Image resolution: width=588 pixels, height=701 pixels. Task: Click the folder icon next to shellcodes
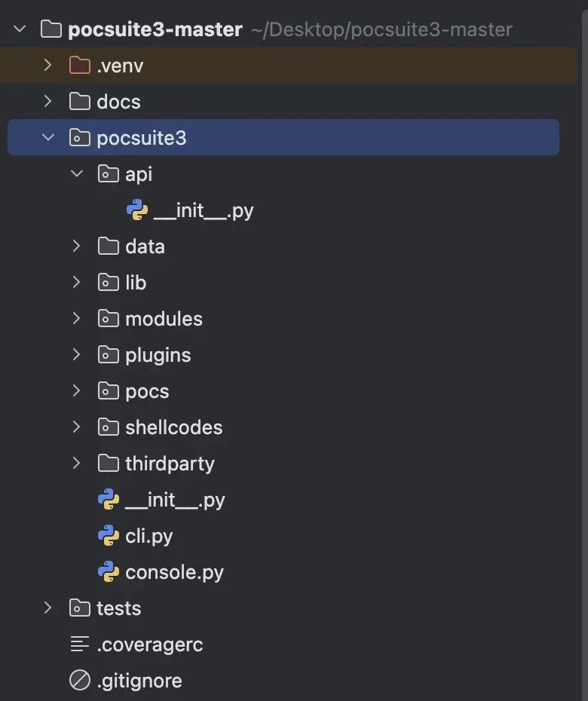pos(108,427)
